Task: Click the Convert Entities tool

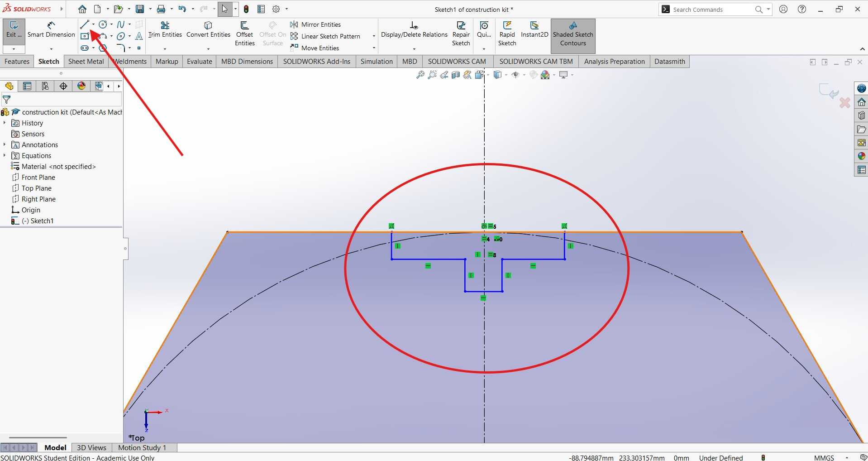Action: pyautogui.click(x=208, y=30)
